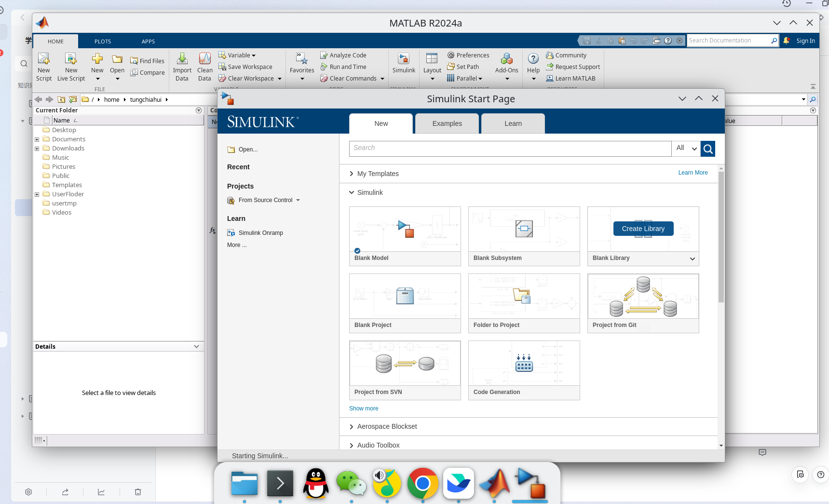
Task: Open MATLAB Preferences
Action: click(468, 55)
